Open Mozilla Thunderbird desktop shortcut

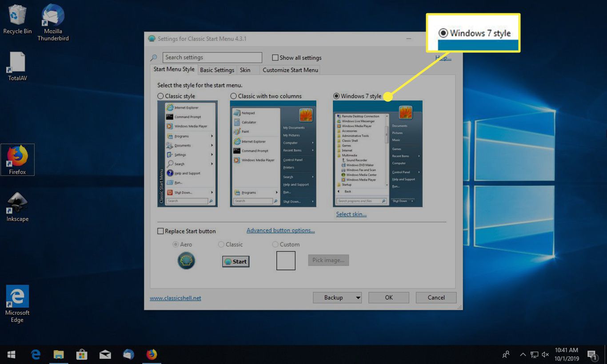click(53, 22)
